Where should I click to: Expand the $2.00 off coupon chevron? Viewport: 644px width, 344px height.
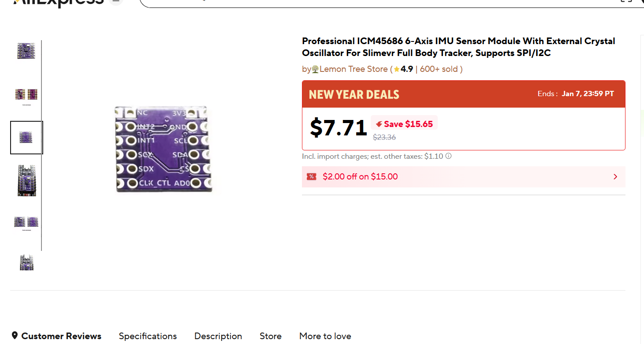click(x=615, y=177)
